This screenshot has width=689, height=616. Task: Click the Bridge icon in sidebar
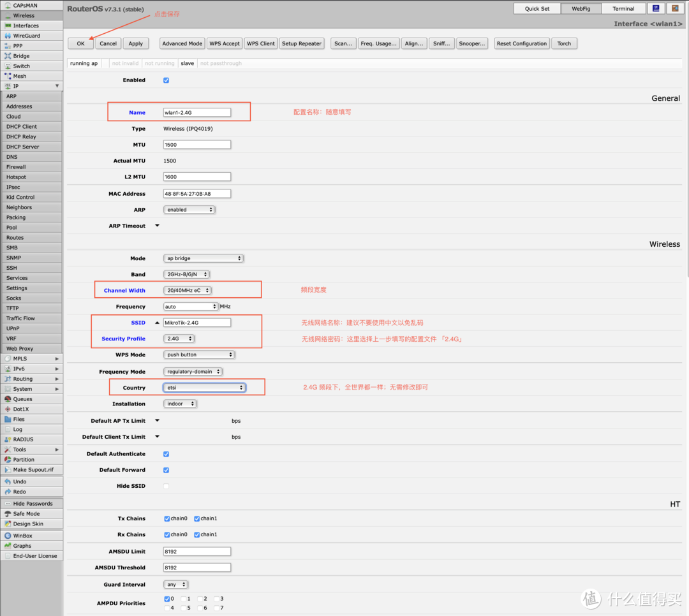[8, 56]
